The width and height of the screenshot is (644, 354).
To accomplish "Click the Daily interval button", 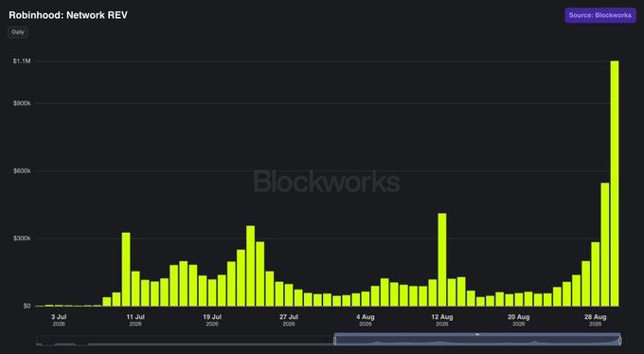I will click(18, 32).
